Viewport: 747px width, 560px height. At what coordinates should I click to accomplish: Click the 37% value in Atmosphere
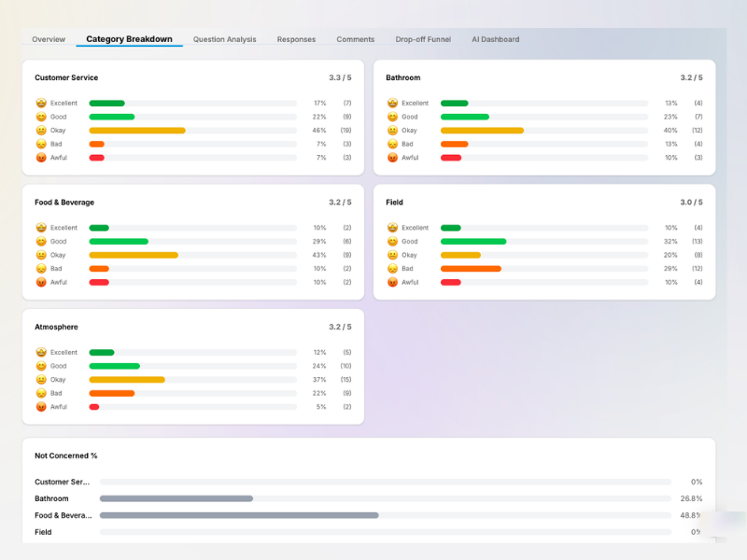tap(319, 380)
